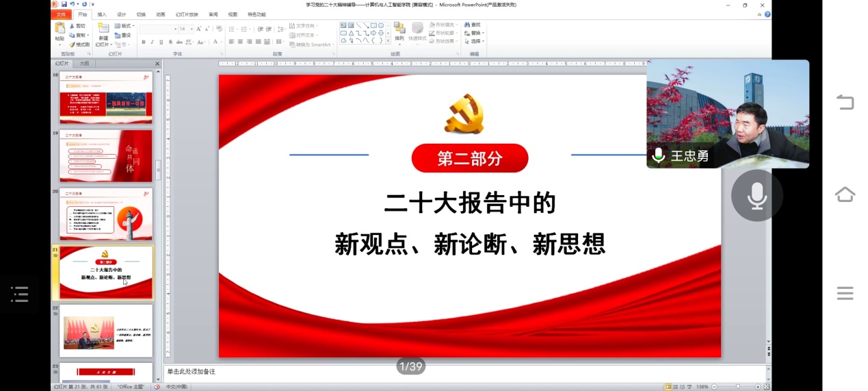Open the 选择 (Select) dropdown
868x391 pixels.
pos(474,41)
